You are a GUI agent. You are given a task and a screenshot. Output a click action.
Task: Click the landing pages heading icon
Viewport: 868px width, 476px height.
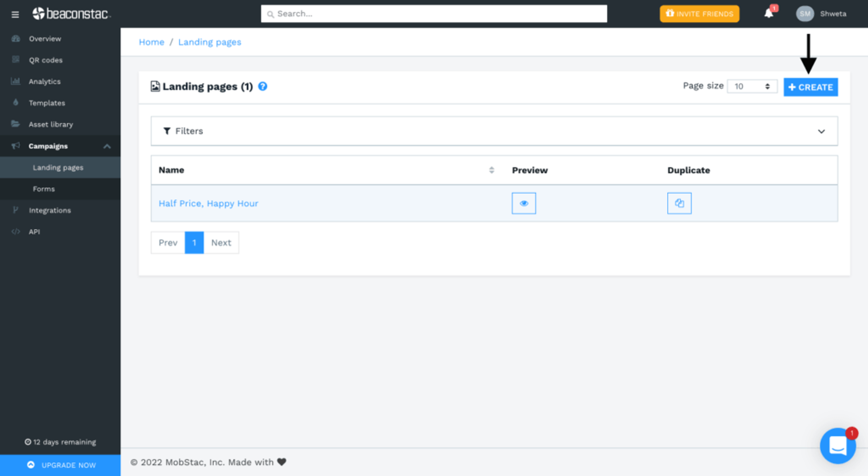point(155,86)
